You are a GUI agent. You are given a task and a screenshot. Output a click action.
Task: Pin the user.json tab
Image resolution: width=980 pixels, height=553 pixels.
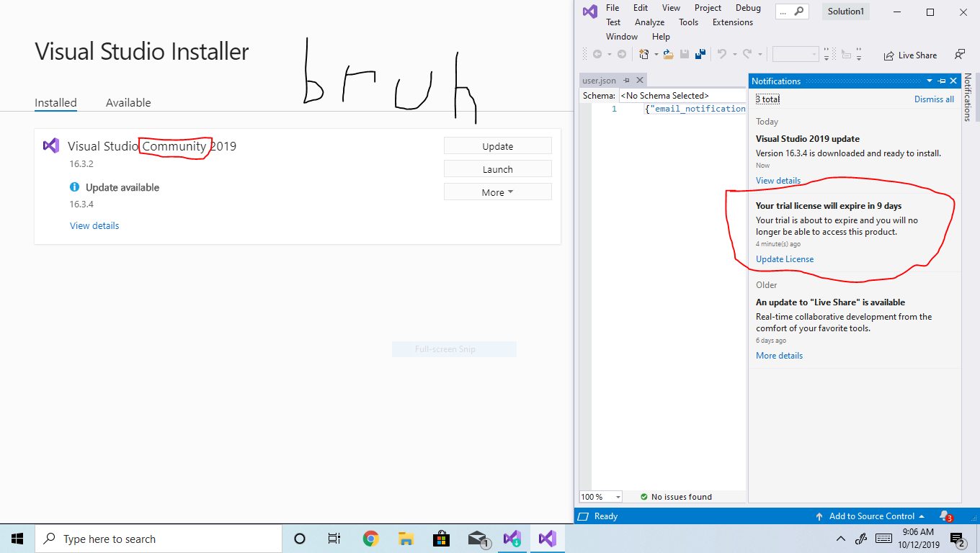point(627,81)
